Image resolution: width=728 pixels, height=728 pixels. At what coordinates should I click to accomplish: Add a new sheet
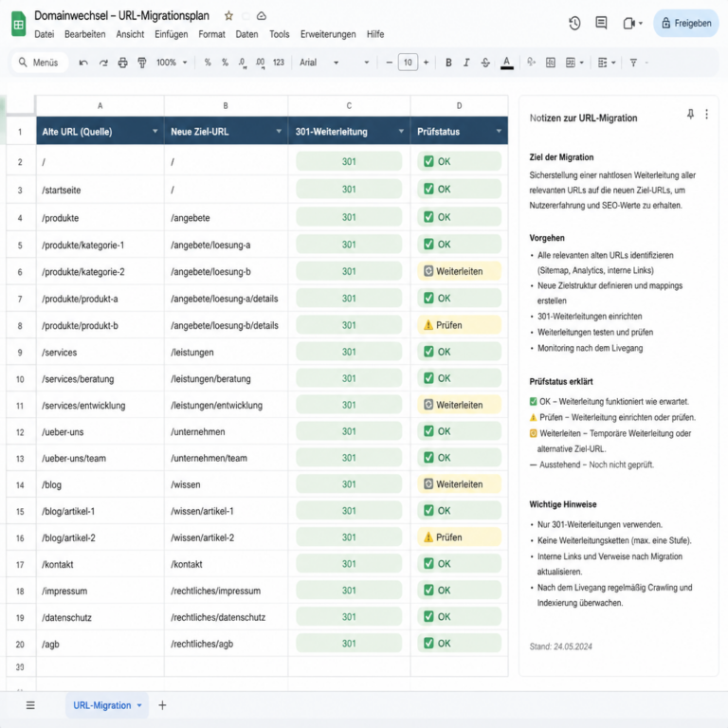pyautogui.click(x=162, y=705)
